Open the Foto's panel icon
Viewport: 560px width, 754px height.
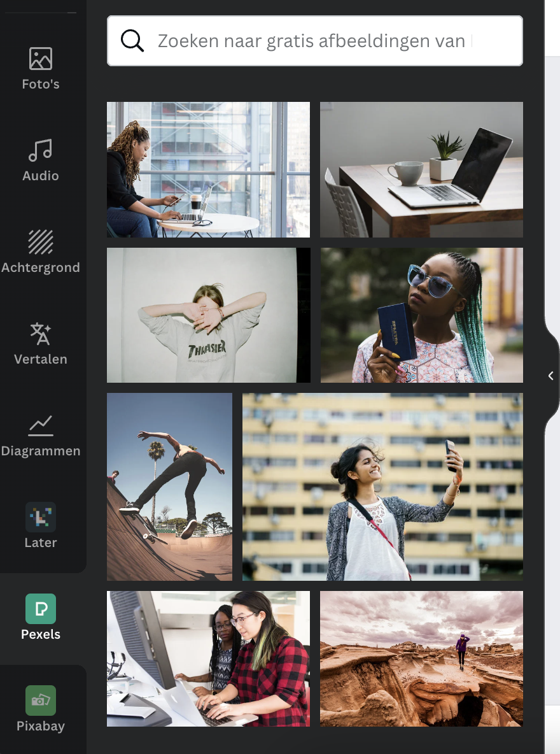[40, 59]
